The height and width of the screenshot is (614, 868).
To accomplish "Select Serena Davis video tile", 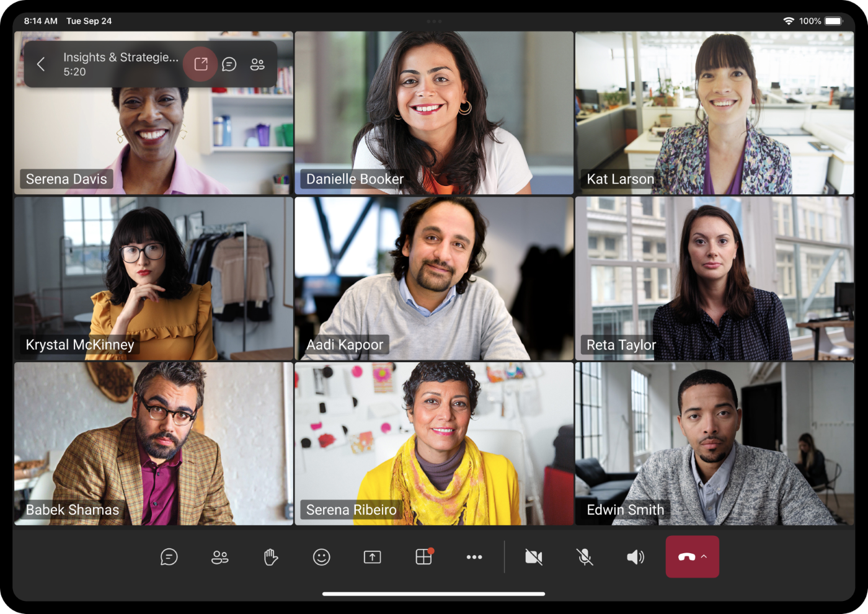I will (154, 113).
